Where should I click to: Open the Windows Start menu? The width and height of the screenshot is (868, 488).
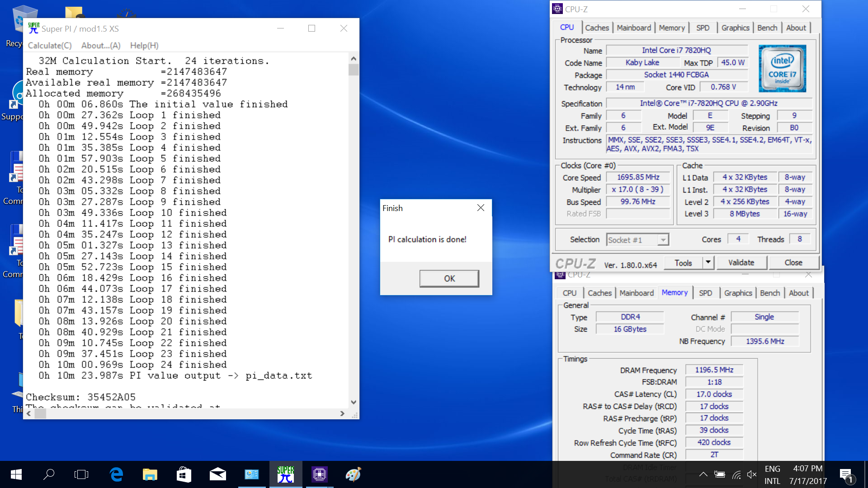point(16,474)
